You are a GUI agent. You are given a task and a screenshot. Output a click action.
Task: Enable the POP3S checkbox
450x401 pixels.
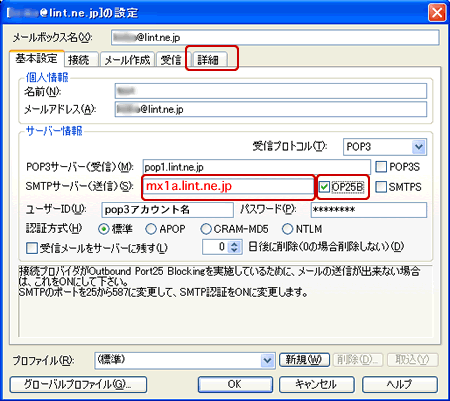coord(381,167)
